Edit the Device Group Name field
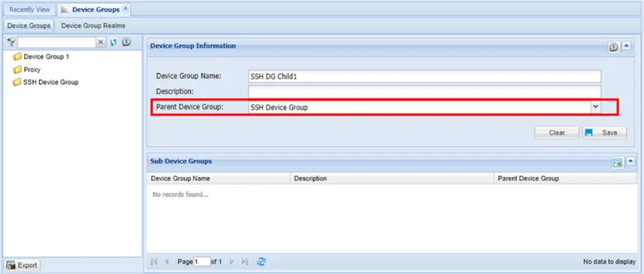Viewport: 644px width, 274px height. (424, 76)
